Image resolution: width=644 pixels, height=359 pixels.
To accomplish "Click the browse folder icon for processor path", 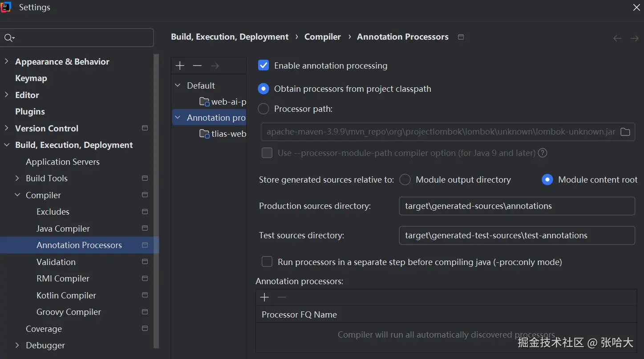I will [x=625, y=132].
